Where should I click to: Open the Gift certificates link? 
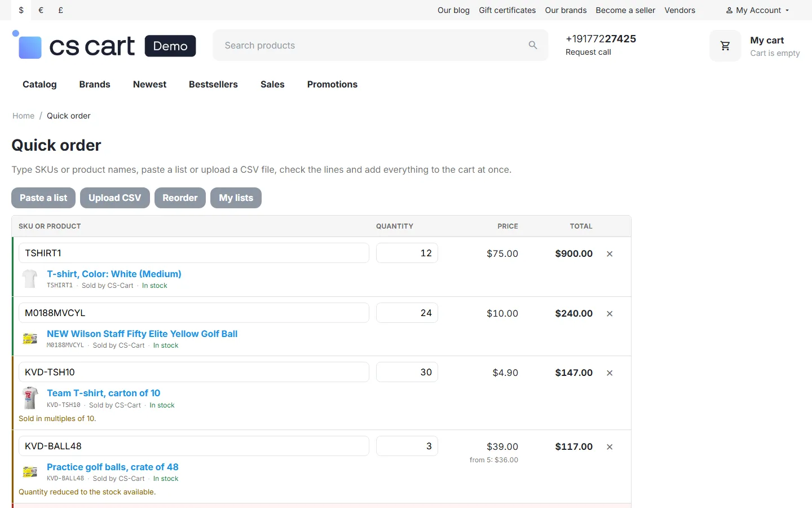coord(507,10)
